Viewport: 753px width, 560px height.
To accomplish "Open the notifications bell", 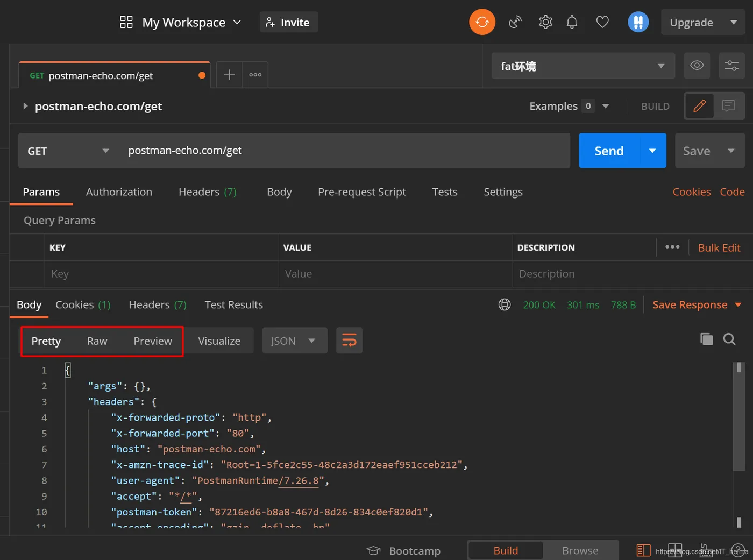I will tap(572, 22).
